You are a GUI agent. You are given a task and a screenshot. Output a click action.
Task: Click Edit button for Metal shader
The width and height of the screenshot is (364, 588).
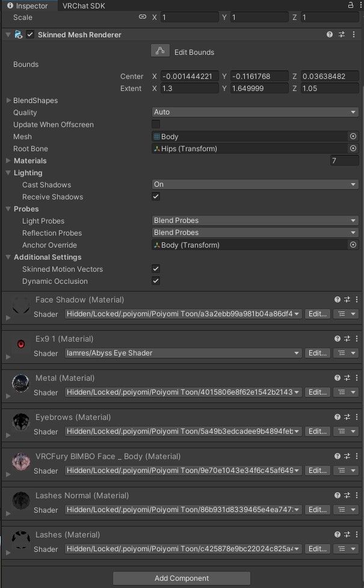[317, 392]
